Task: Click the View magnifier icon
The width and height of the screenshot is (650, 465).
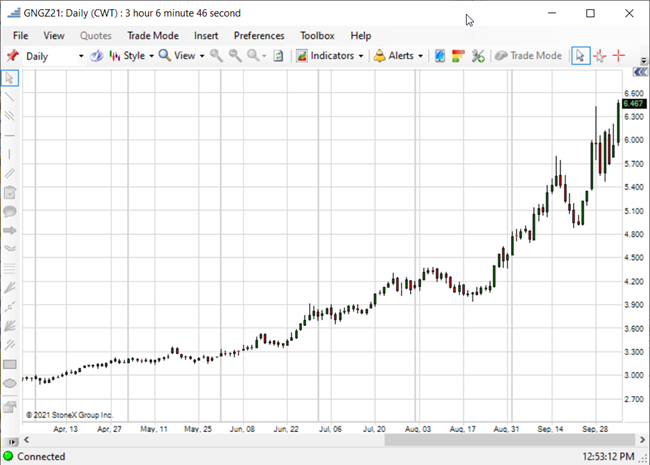Action: [x=165, y=56]
